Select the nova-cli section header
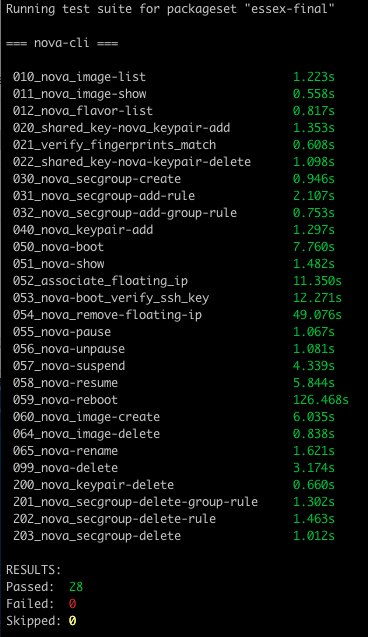Image resolution: width=368 pixels, height=637 pixels. (x=62, y=43)
